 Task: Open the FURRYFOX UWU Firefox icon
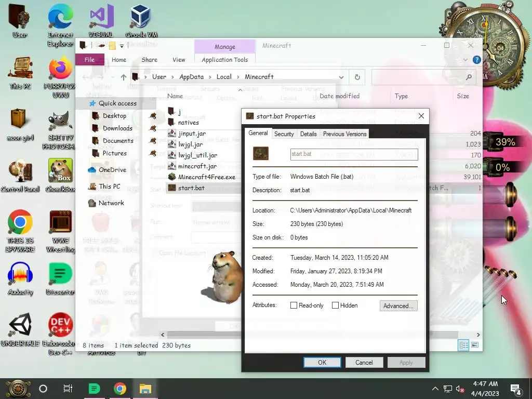60,77
